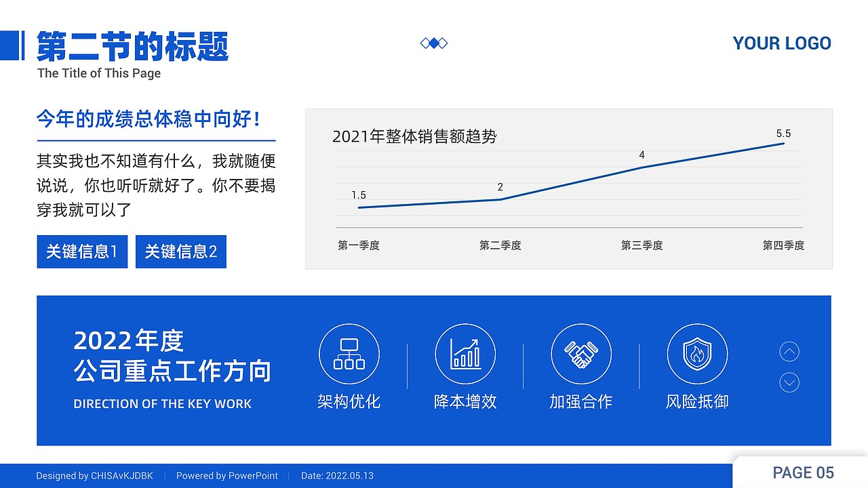The image size is (868, 488).
Task: Select the YOUR LOGO text
Action: tap(782, 43)
